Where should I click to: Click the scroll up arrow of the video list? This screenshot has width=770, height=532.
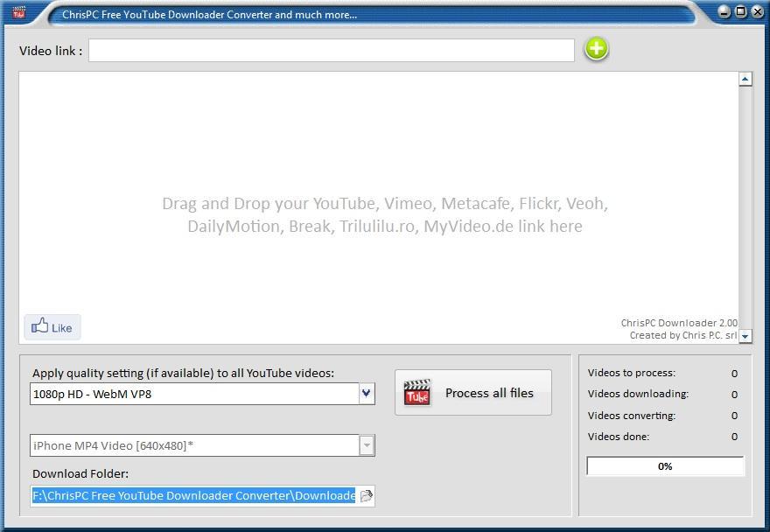click(745, 79)
